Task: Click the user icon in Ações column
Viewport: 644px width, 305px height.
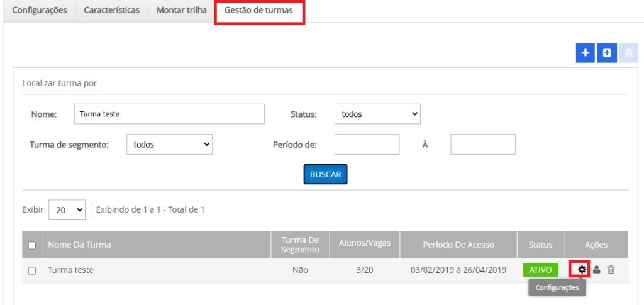Action: (x=597, y=270)
